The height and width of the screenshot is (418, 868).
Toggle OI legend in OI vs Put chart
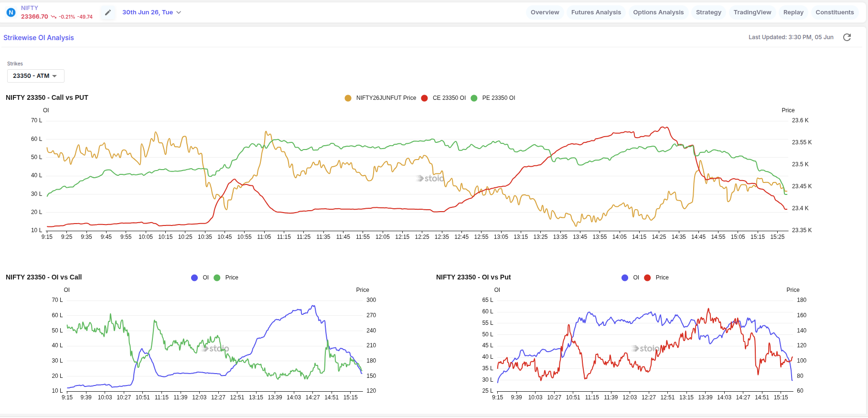click(631, 278)
